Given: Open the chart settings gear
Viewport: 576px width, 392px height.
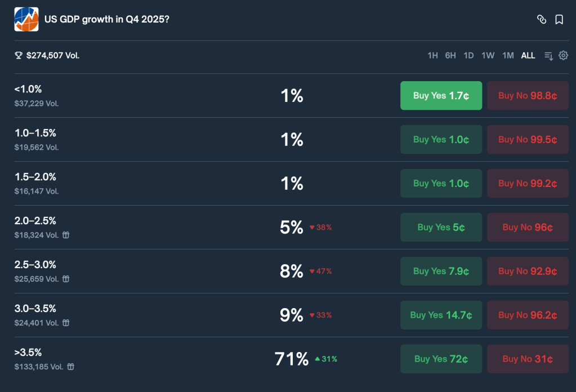Looking at the screenshot, I should point(563,55).
